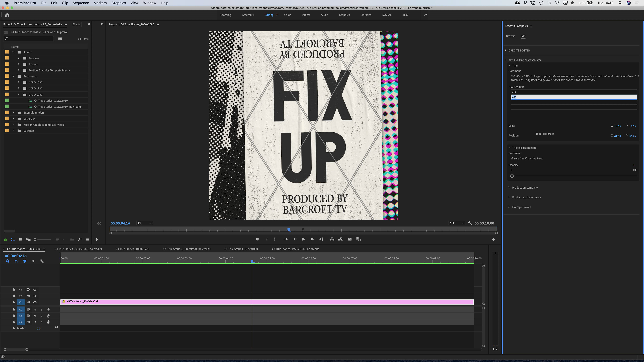The image size is (644, 362).
Task: Click the Home icon
Action: click(x=7, y=15)
